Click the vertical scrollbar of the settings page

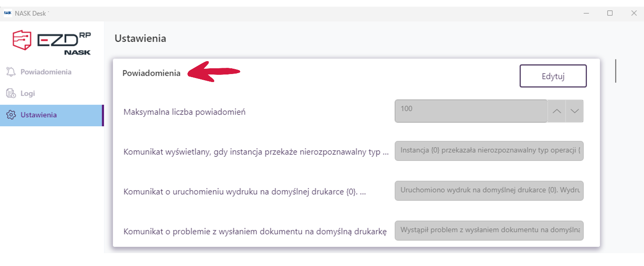[616, 71]
